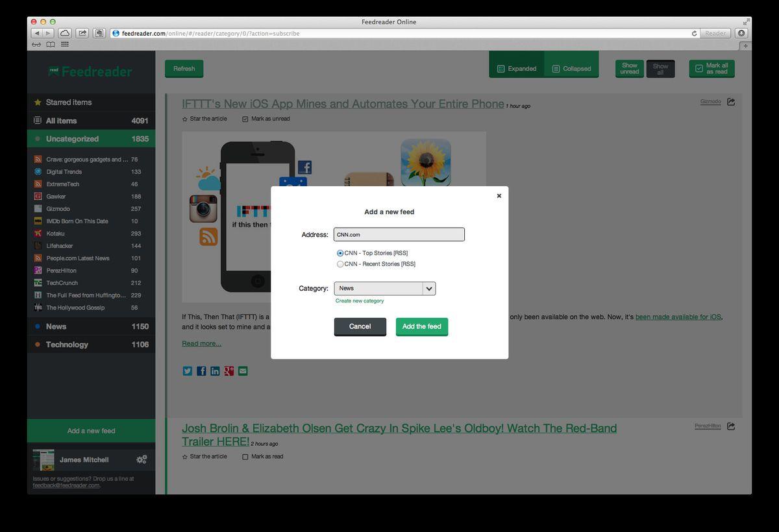
Task: Open the iCloud tabs cloud icon
Action: coord(65,33)
